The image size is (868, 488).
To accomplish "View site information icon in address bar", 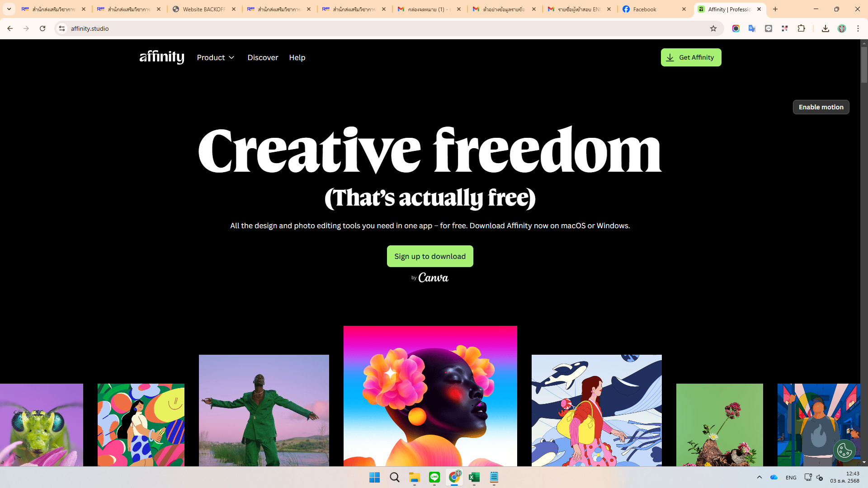I will click(62, 28).
